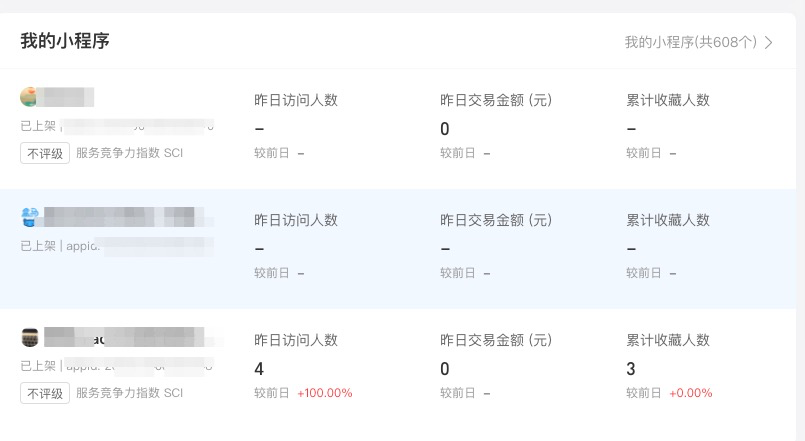Click 不评级 badge of first mini program
Viewport: 805px width, 441px height.
pyautogui.click(x=45, y=153)
